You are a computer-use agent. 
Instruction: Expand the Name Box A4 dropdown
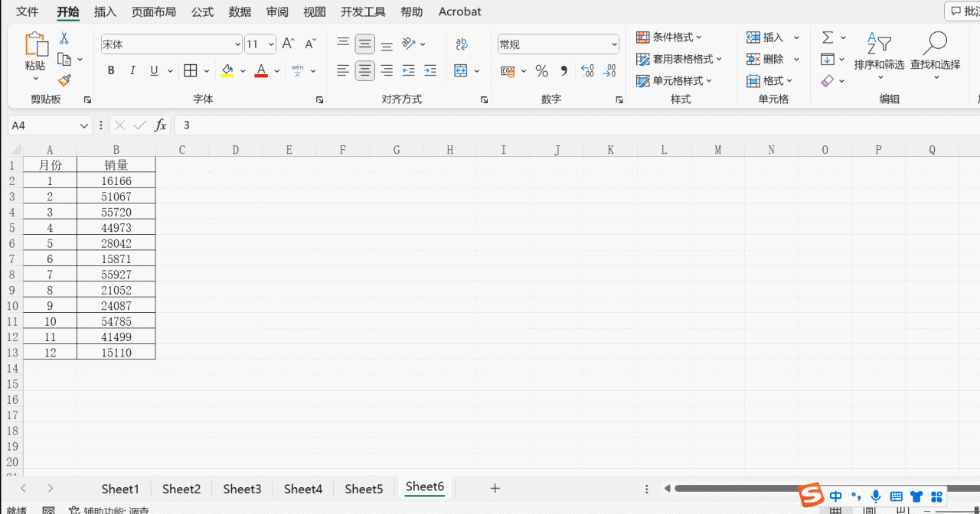click(84, 125)
